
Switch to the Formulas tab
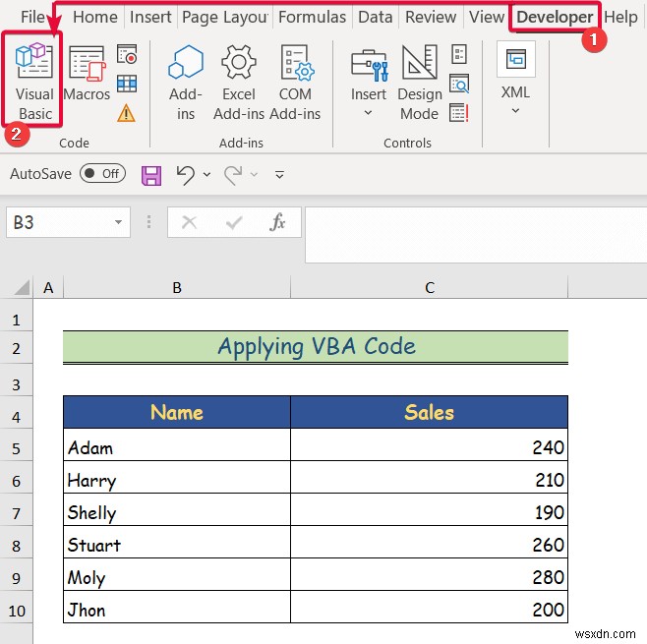pyautogui.click(x=313, y=17)
